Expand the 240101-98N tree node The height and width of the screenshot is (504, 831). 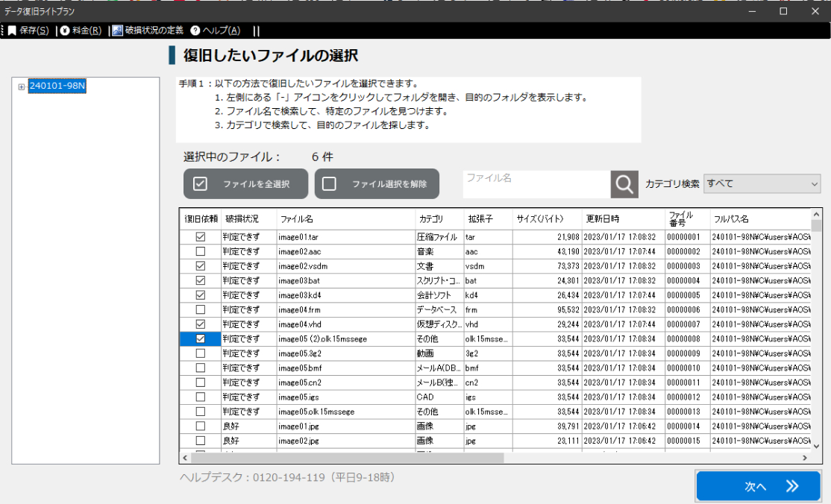pyautogui.click(x=21, y=86)
